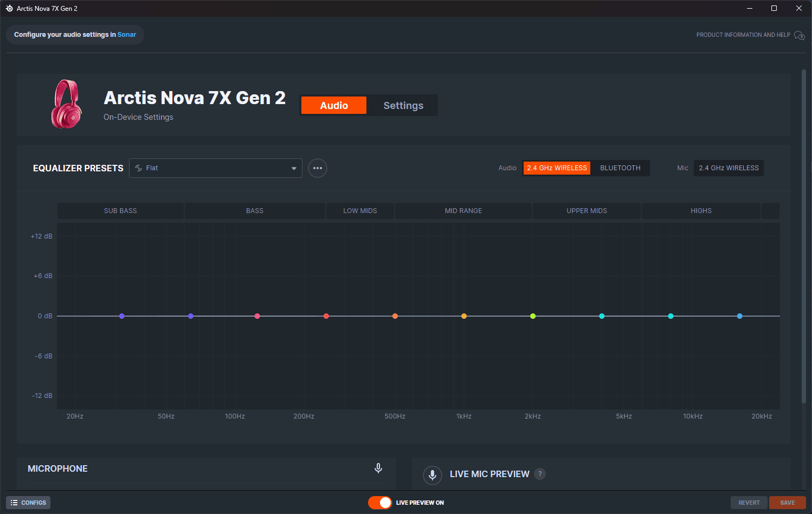Select the Mic 2.4 GHz Wireless option

click(729, 168)
